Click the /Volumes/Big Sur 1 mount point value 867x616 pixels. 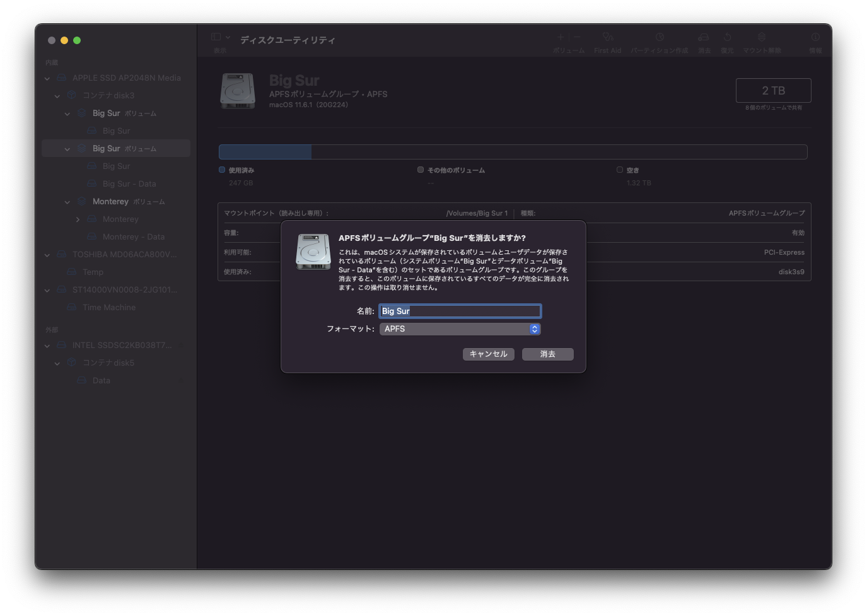(x=477, y=213)
